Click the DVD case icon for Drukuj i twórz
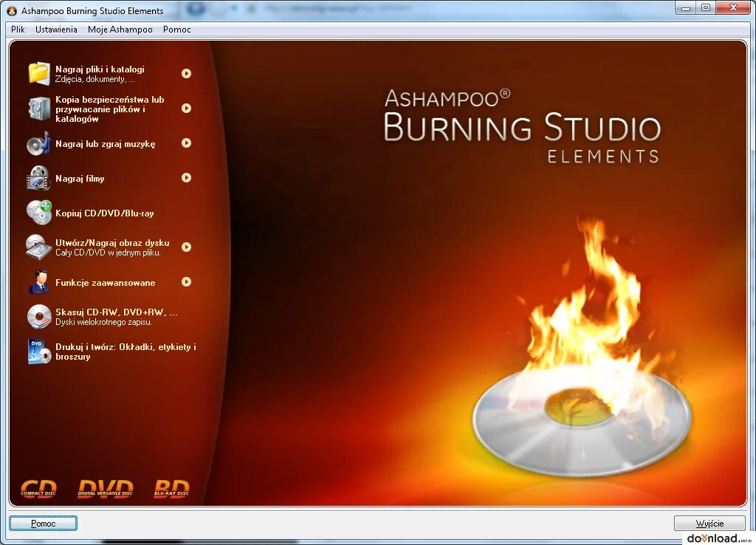The image size is (756, 545). tap(39, 351)
